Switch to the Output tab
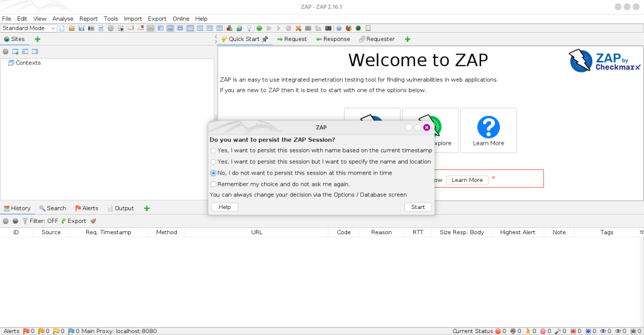 coord(121,208)
